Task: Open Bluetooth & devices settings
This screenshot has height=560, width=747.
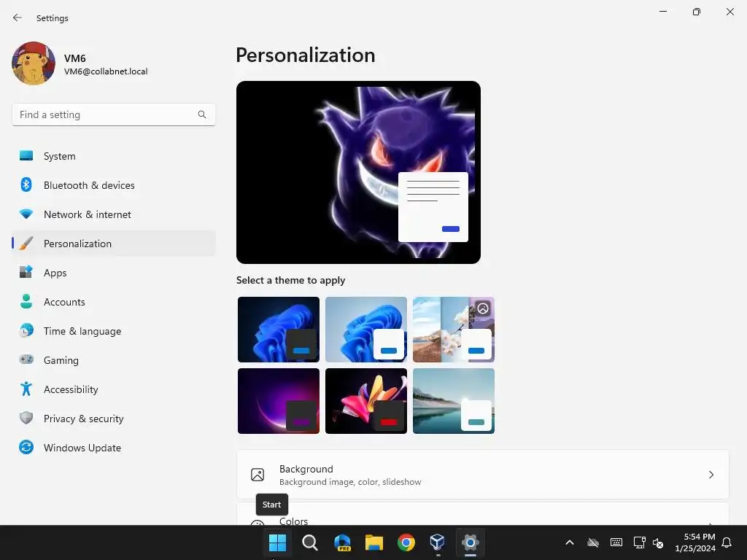Action: pos(113,185)
